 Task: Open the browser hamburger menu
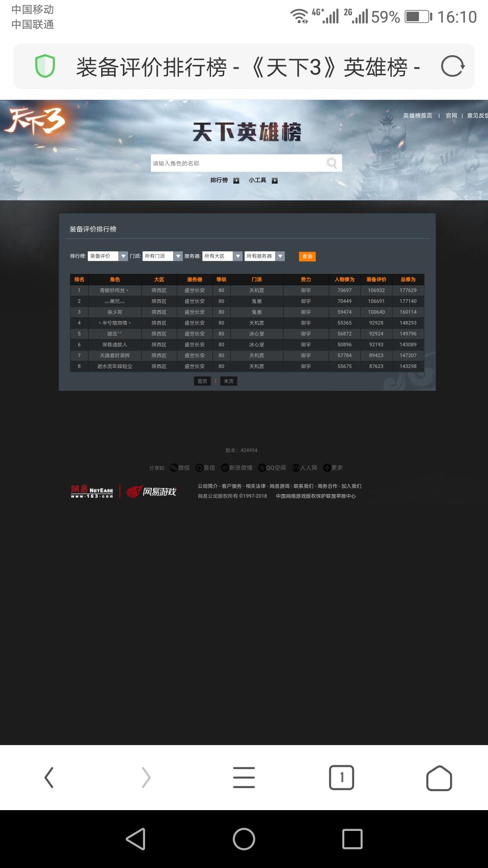pyautogui.click(x=244, y=778)
